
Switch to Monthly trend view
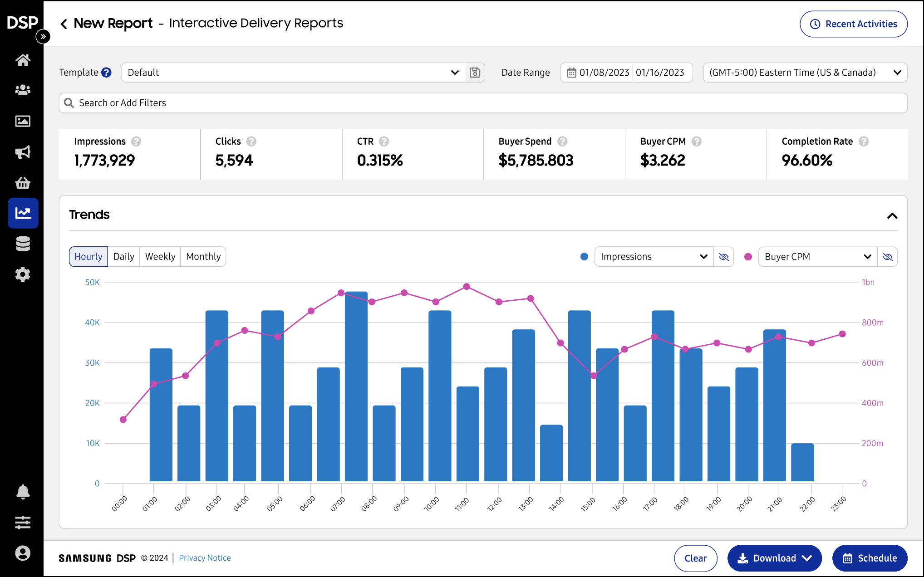tap(203, 257)
